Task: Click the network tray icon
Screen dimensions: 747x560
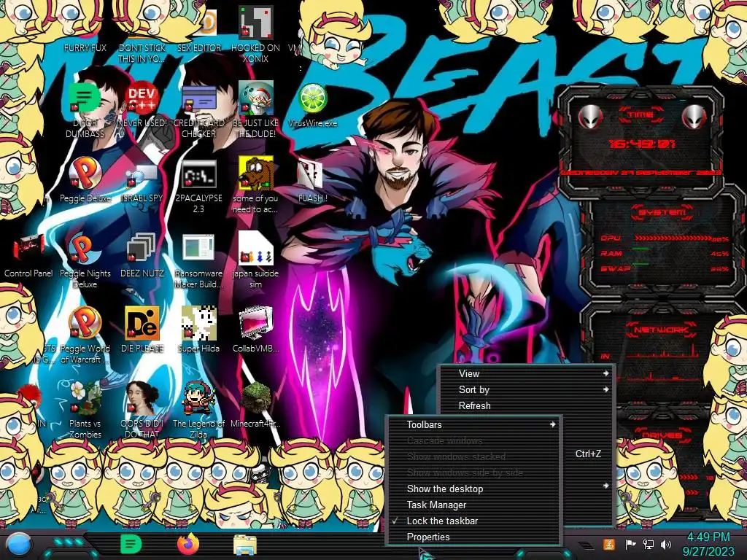Action: (648, 544)
